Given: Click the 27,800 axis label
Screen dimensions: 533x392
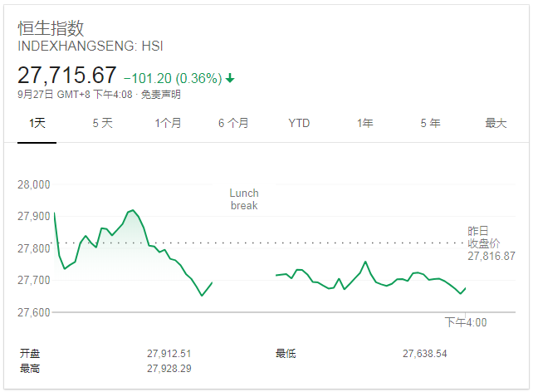Looking at the screenshot, I should 34,248.
